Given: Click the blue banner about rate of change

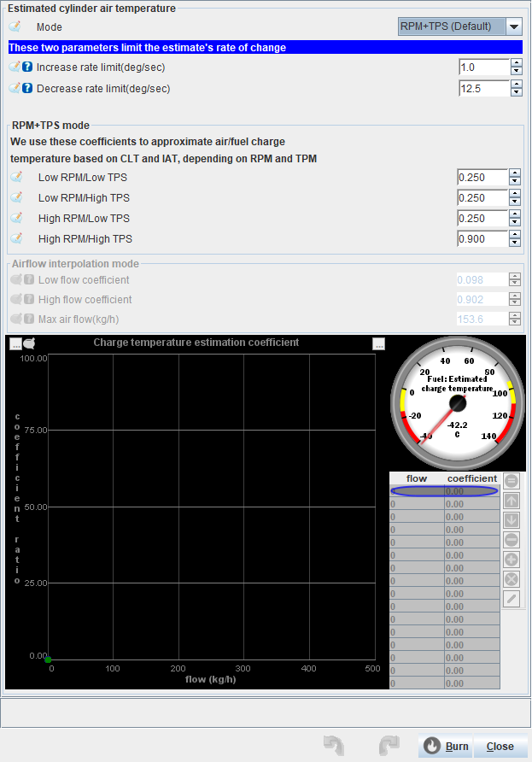Looking at the screenshot, I should [266, 47].
